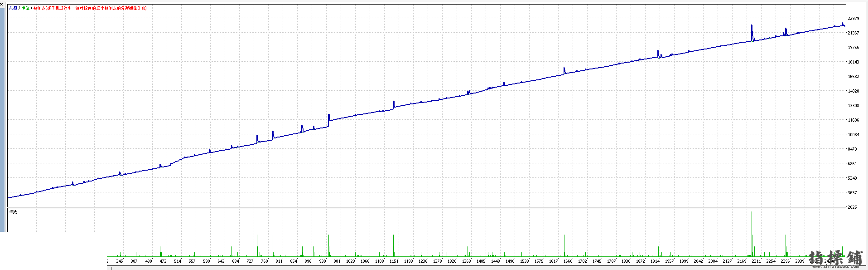Image resolution: width=868 pixels, height=270 pixels.
Task: Click the 769 tick on the horizontal axis
Action: coord(265,261)
